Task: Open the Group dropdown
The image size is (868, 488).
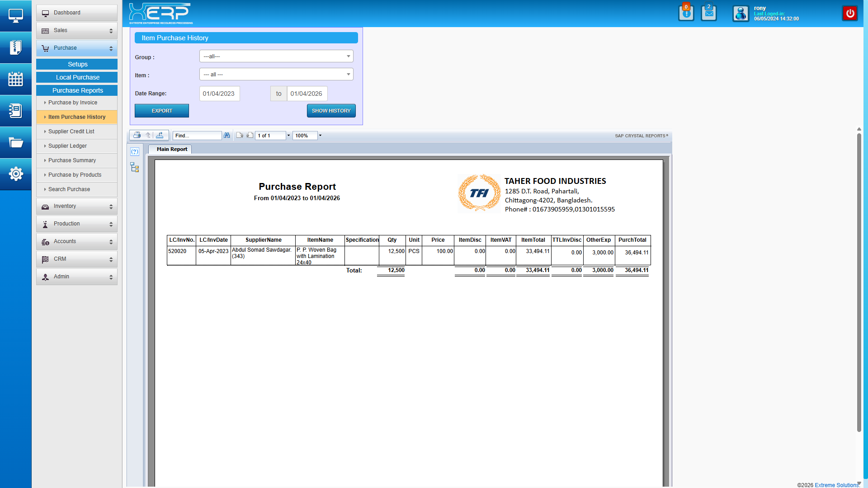Action: pos(276,56)
